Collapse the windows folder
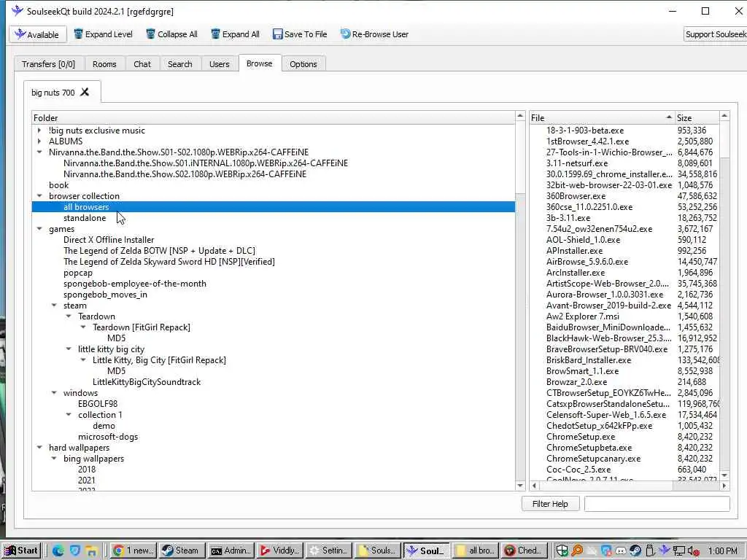 (x=54, y=393)
